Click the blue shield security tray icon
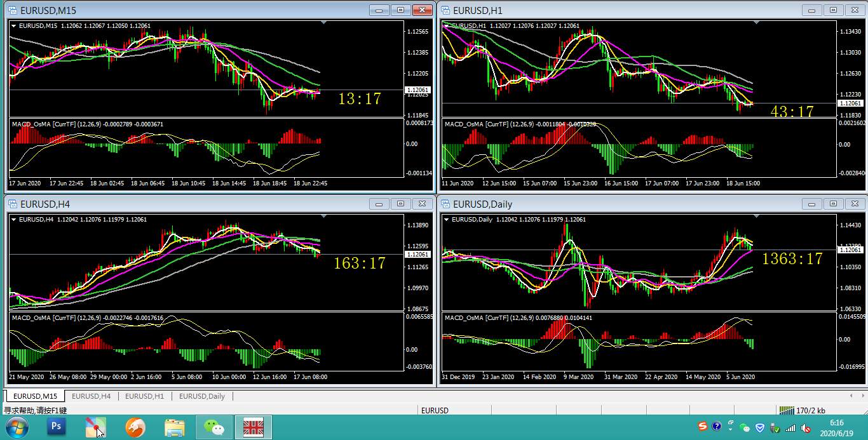The height and width of the screenshot is (440, 868). (760, 427)
